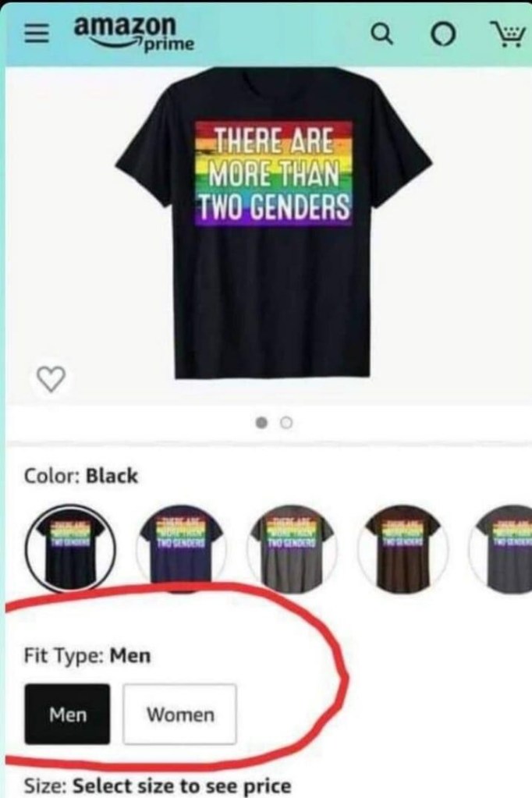This screenshot has height=798, width=532.
Task: Choose the gray shirt color swatch
Action: point(293,548)
